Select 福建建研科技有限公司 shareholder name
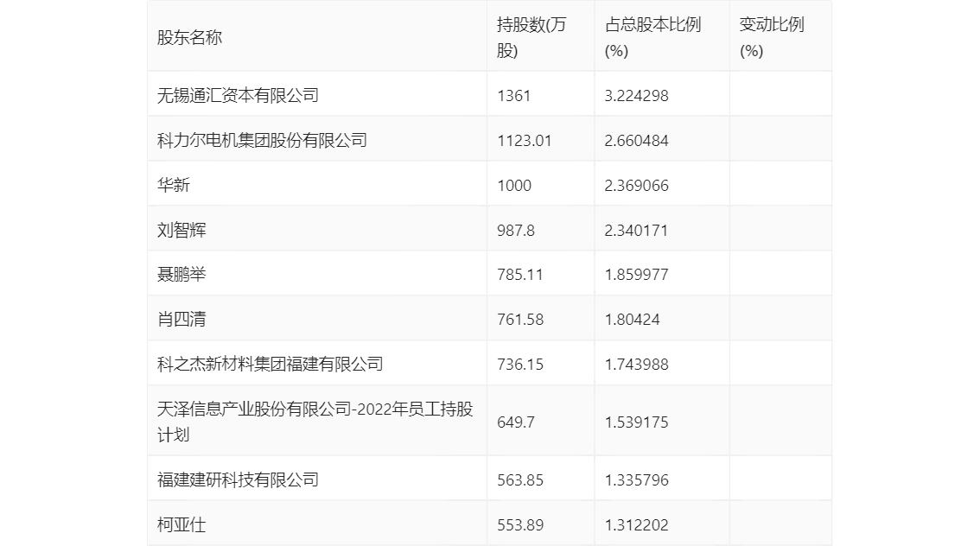This screenshot has width=980, height=546. (x=238, y=479)
